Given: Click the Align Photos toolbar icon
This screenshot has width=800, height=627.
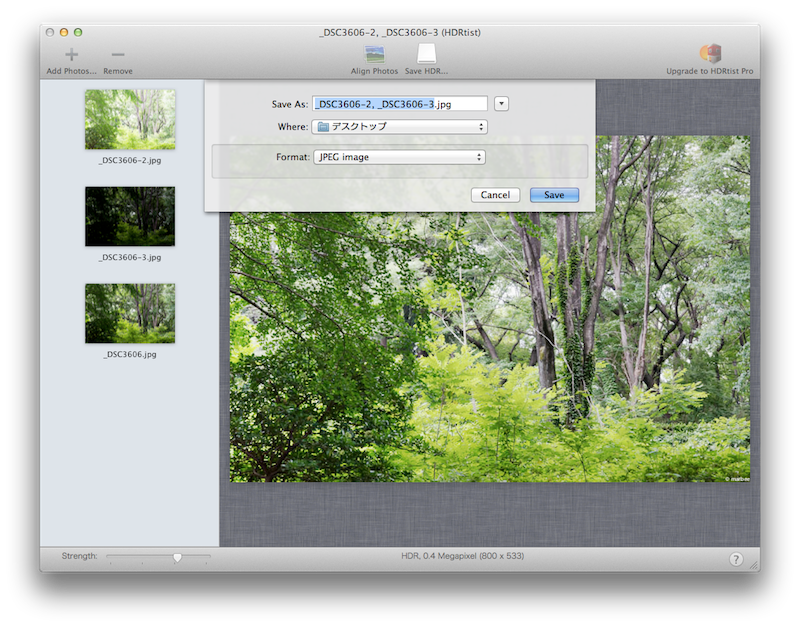Looking at the screenshot, I should click(x=374, y=55).
